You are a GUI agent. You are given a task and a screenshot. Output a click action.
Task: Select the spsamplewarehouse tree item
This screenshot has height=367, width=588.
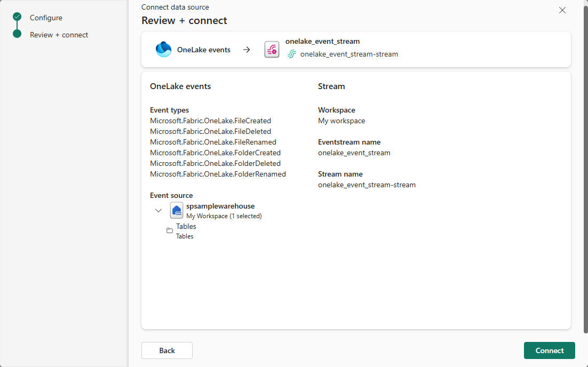[x=220, y=206]
